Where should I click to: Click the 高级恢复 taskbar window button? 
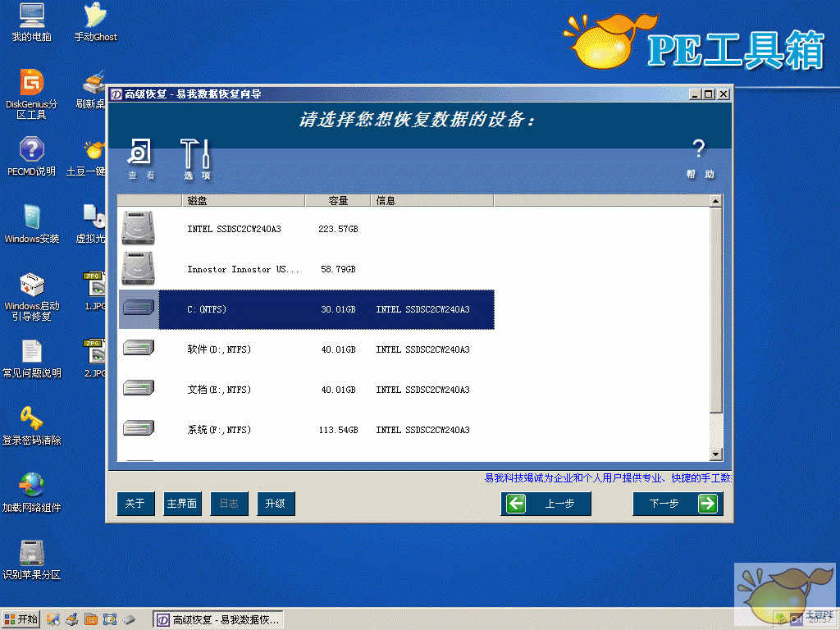217,620
